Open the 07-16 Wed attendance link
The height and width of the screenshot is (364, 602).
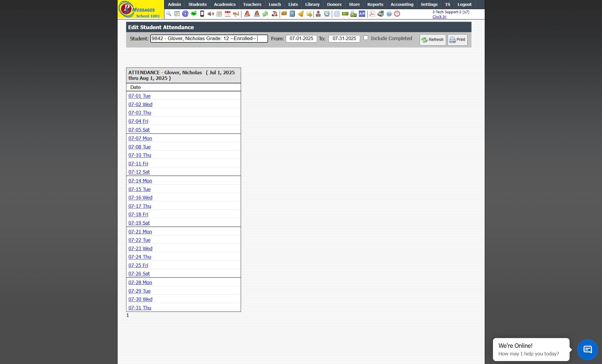pyautogui.click(x=140, y=197)
